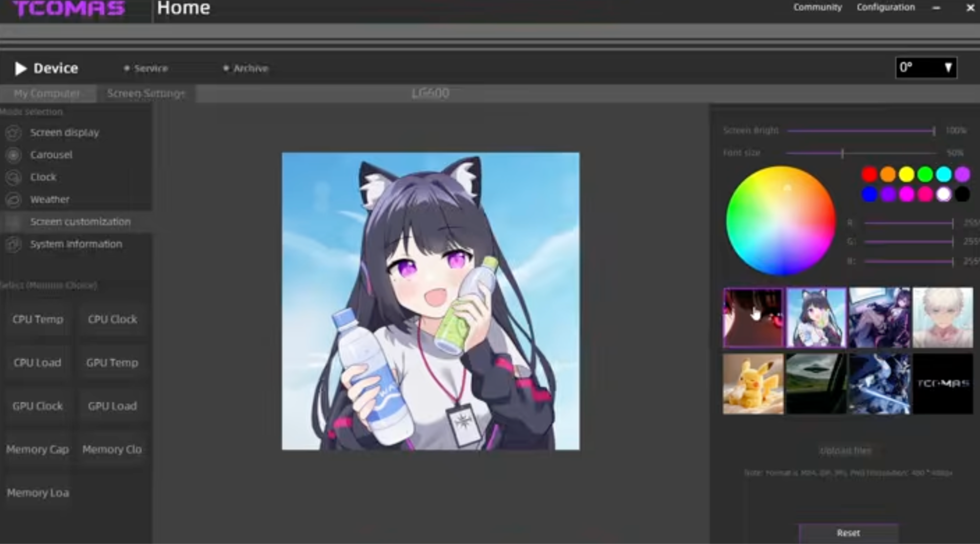Add the CPU Clock monitor

coord(112,319)
